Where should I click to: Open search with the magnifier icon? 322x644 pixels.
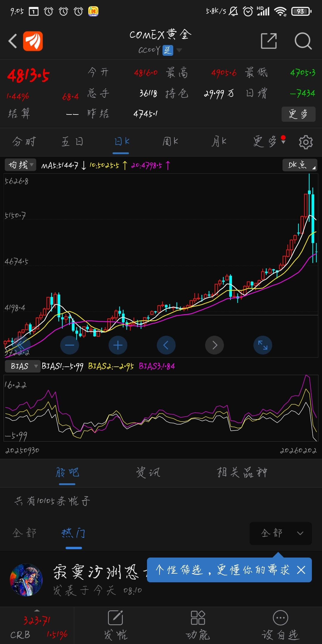303,41
